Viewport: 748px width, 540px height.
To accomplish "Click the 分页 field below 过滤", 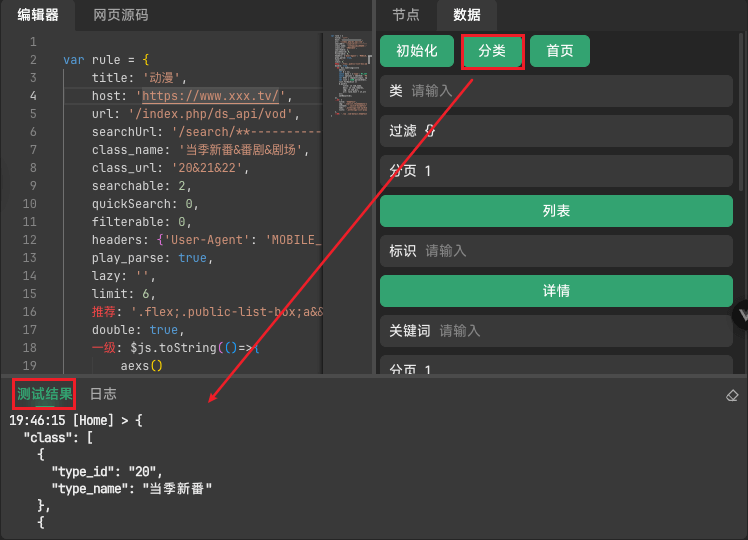I will [x=570, y=171].
